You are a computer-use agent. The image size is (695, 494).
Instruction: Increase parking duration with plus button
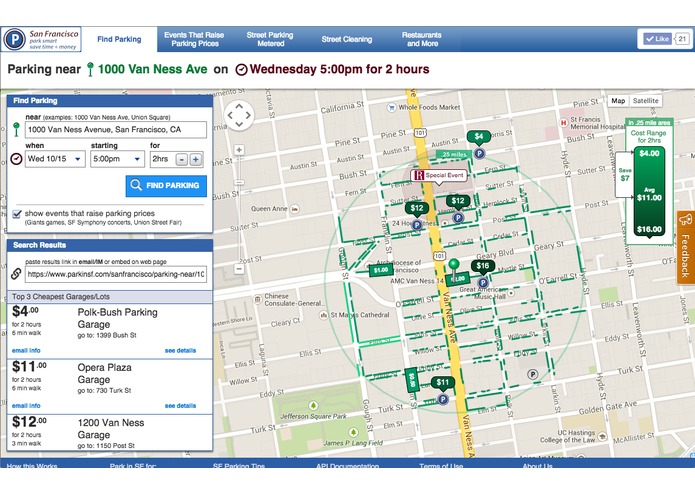[x=196, y=159]
